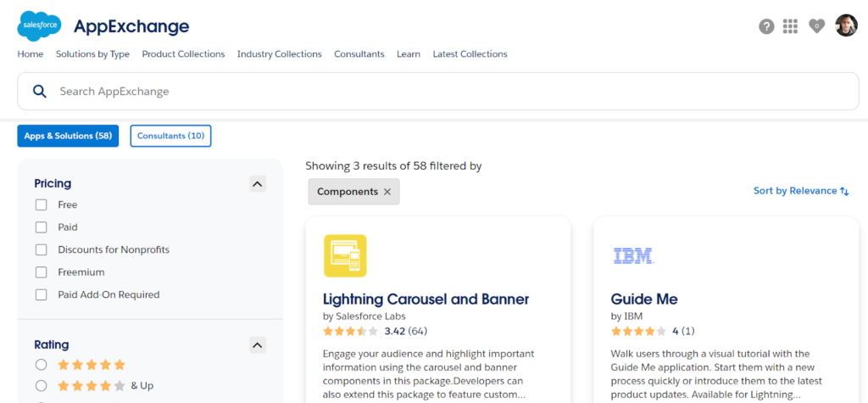Image resolution: width=868 pixels, height=403 pixels.
Task: Click the search magnifier icon
Action: tap(39, 91)
